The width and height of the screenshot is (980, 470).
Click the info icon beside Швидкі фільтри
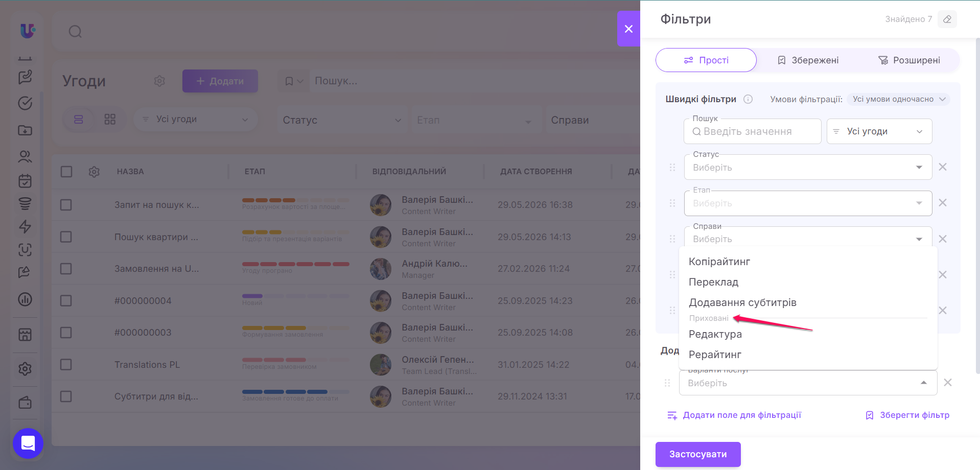pos(748,99)
